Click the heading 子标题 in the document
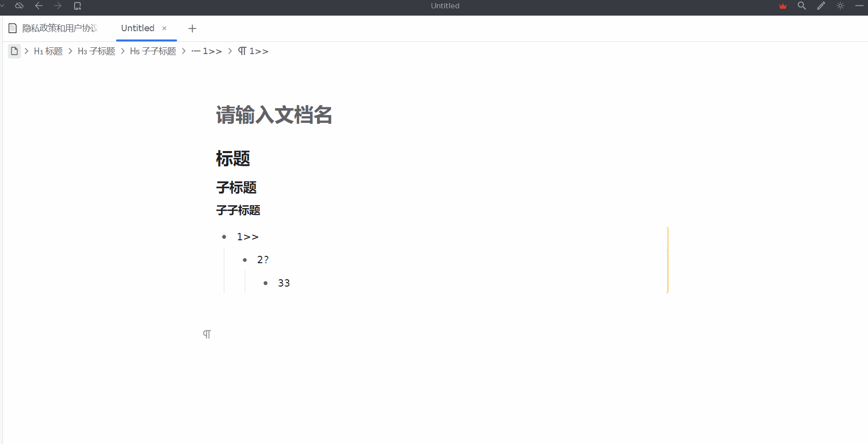 point(237,187)
